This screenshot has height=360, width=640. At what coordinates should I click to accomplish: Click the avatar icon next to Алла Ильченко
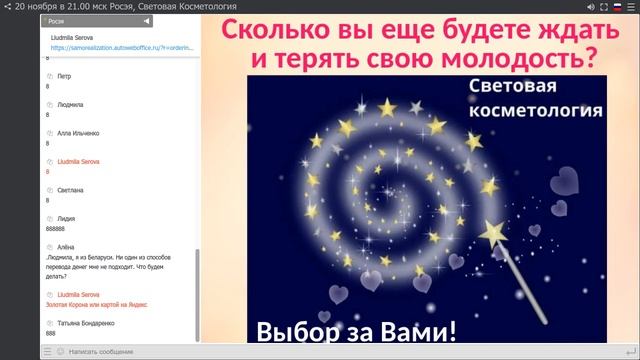tap(50, 133)
